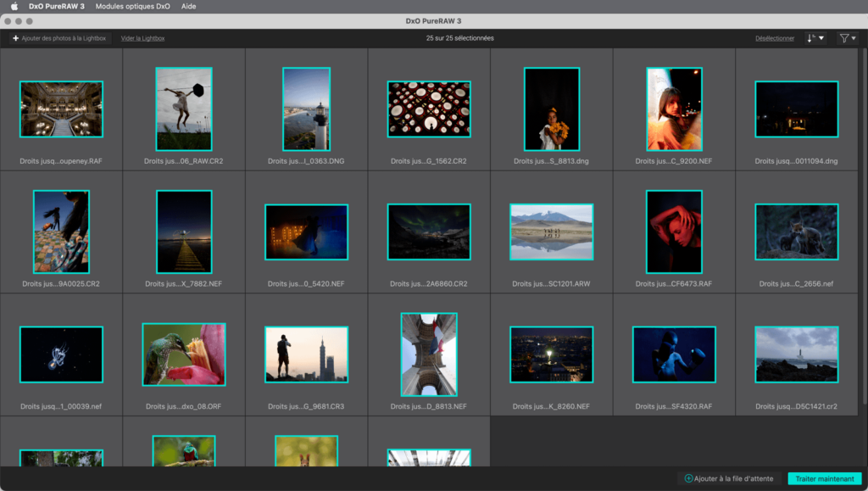Select the dark night thumbnail 0011094.dng
868x491 pixels.
tap(797, 109)
